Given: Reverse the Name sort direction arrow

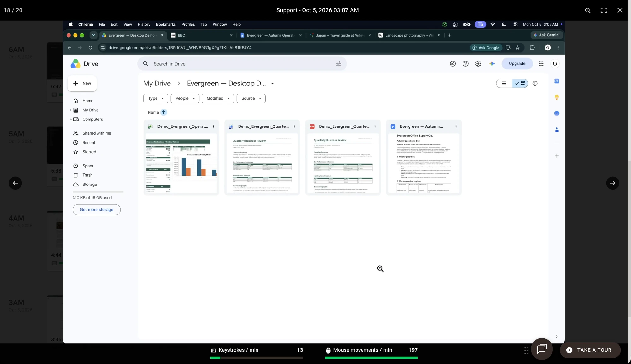Looking at the screenshot, I should click(x=163, y=112).
